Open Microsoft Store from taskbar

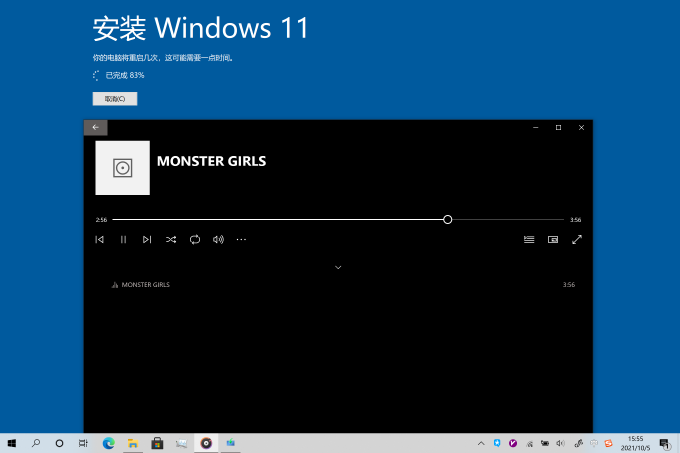click(157, 443)
